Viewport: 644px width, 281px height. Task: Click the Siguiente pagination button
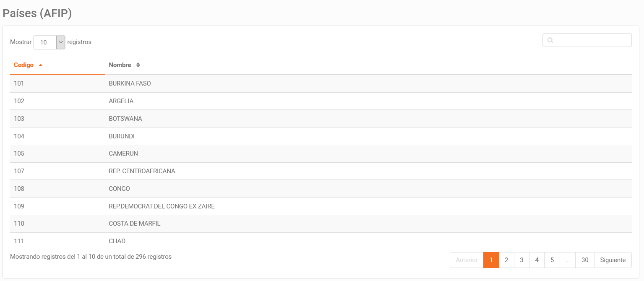click(x=613, y=260)
